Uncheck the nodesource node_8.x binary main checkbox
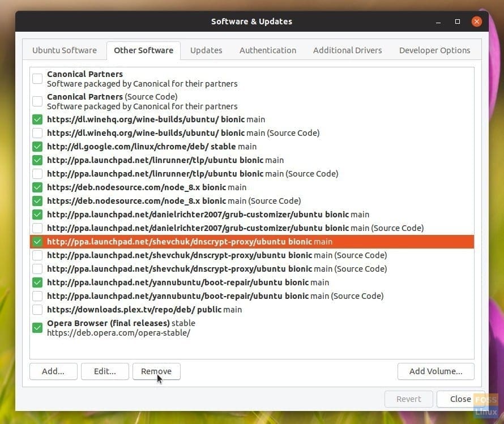The width and height of the screenshot is (504, 424). point(37,187)
